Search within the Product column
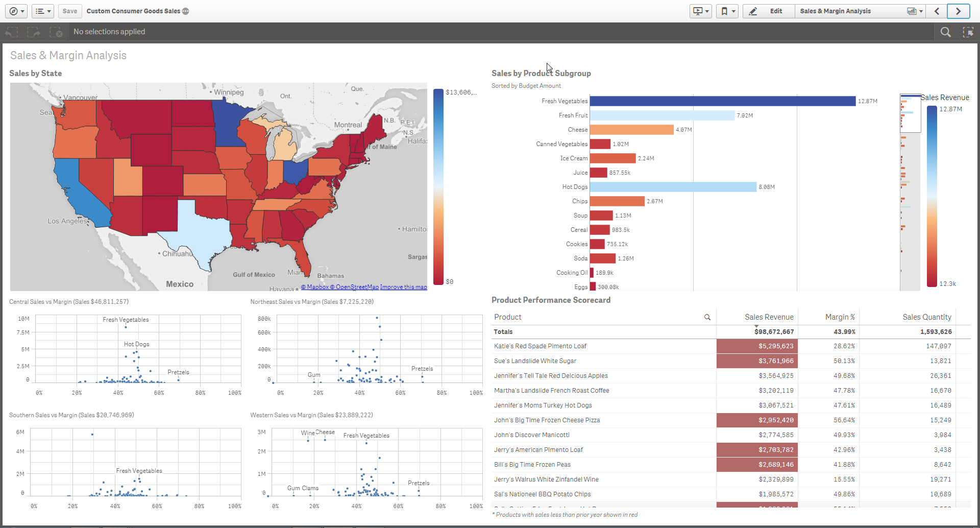The height and width of the screenshot is (528, 980). [707, 317]
